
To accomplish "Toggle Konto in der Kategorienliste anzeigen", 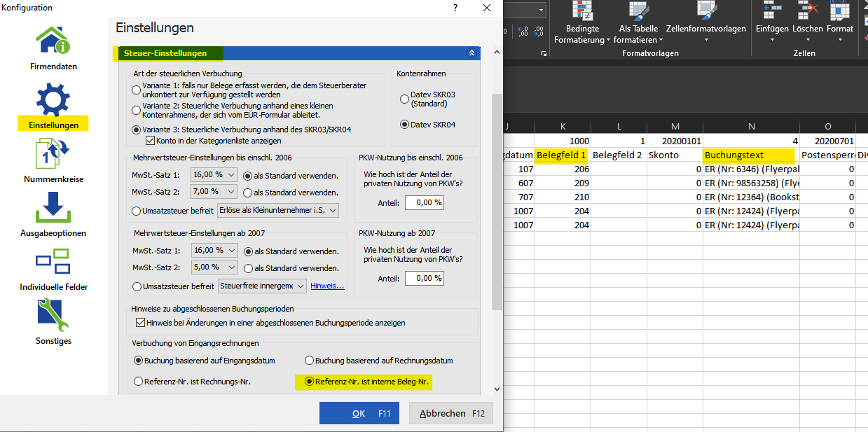I will [x=150, y=140].
